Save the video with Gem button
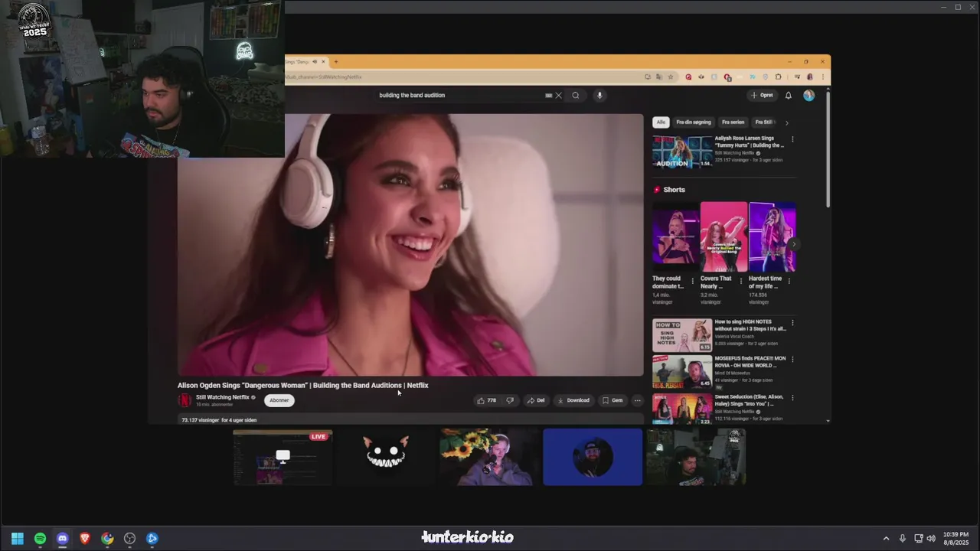 612,400
